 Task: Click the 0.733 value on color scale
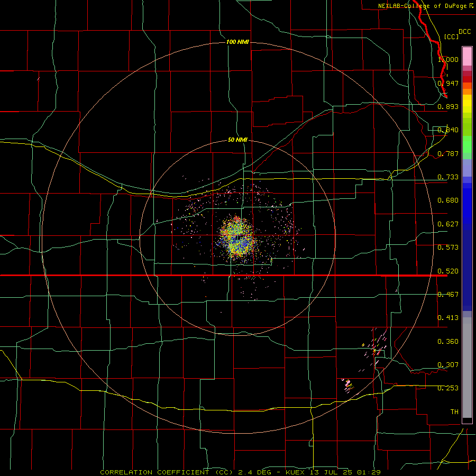(448, 177)
